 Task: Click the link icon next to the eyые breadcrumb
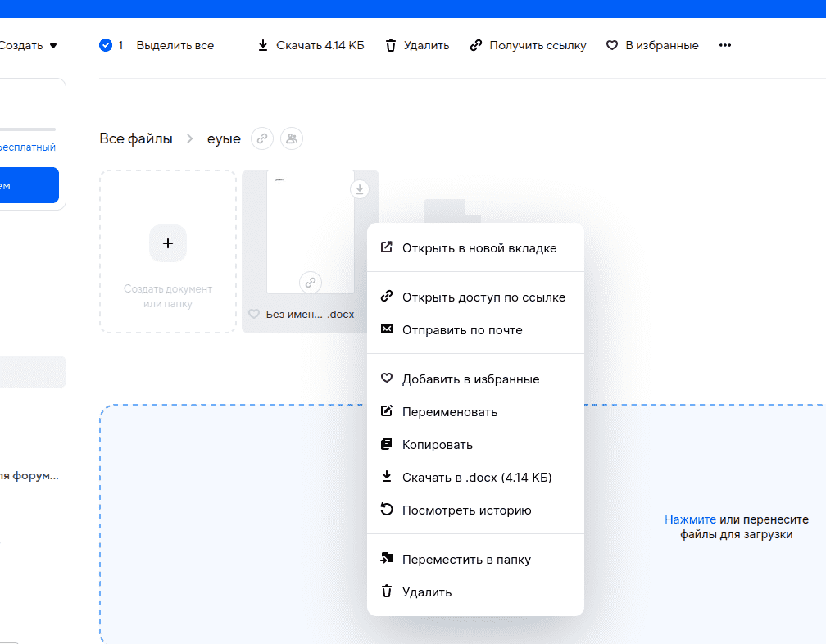261,138
